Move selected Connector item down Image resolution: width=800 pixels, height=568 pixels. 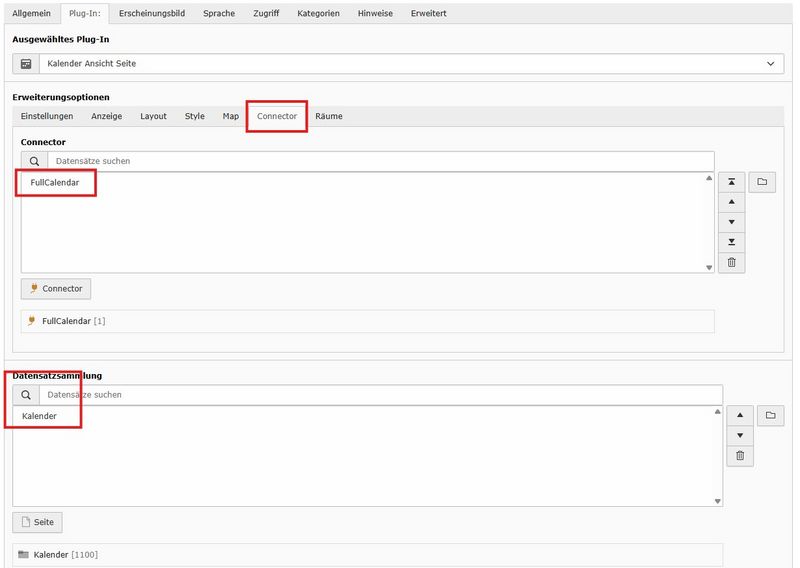pos(731,222)
